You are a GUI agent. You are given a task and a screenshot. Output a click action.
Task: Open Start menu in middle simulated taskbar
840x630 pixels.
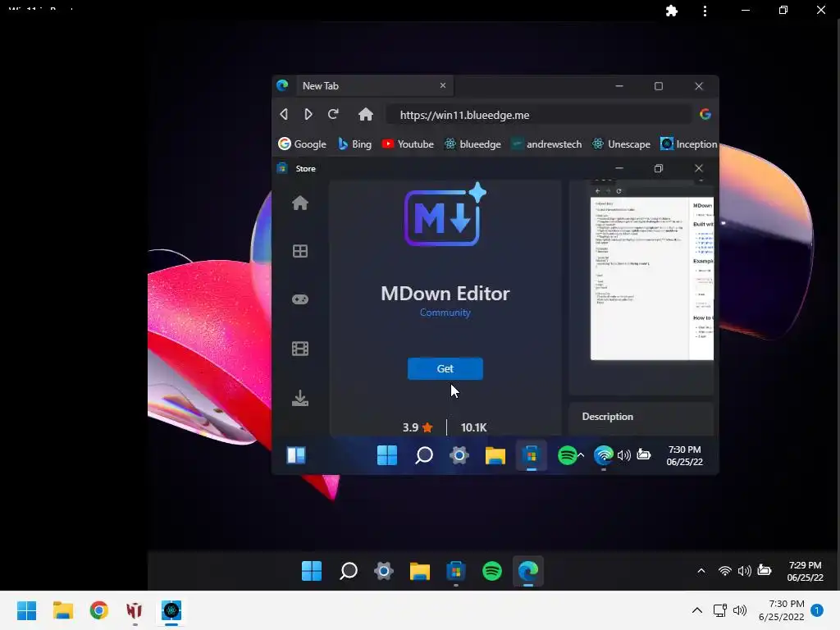[x=312, y=571]
